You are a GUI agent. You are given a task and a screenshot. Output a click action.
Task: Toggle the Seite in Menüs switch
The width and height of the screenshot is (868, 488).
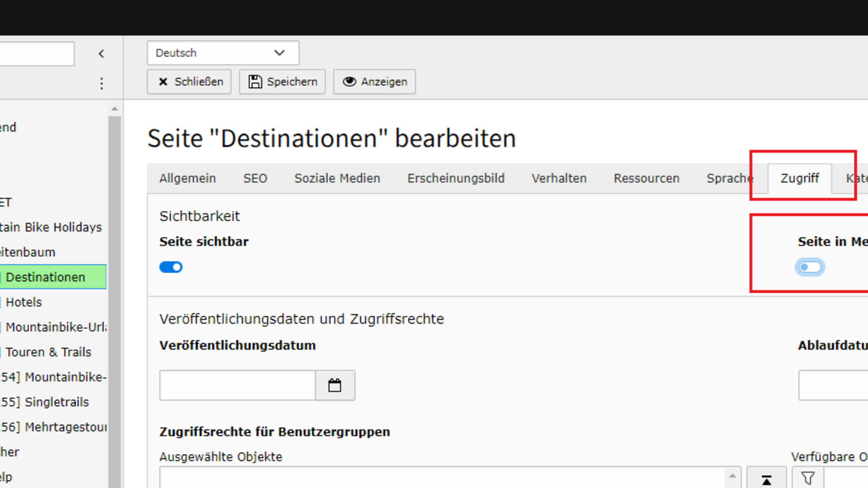pyautogui.click(x=810, y=267)
